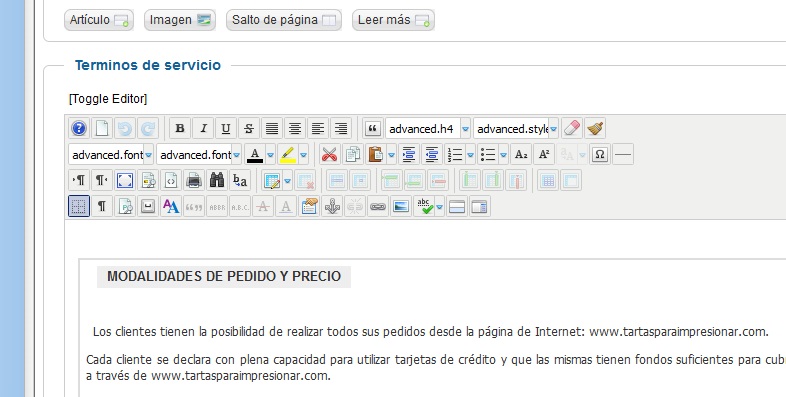Insert a non-breaking space icon
786x397 pixels.
148,206
